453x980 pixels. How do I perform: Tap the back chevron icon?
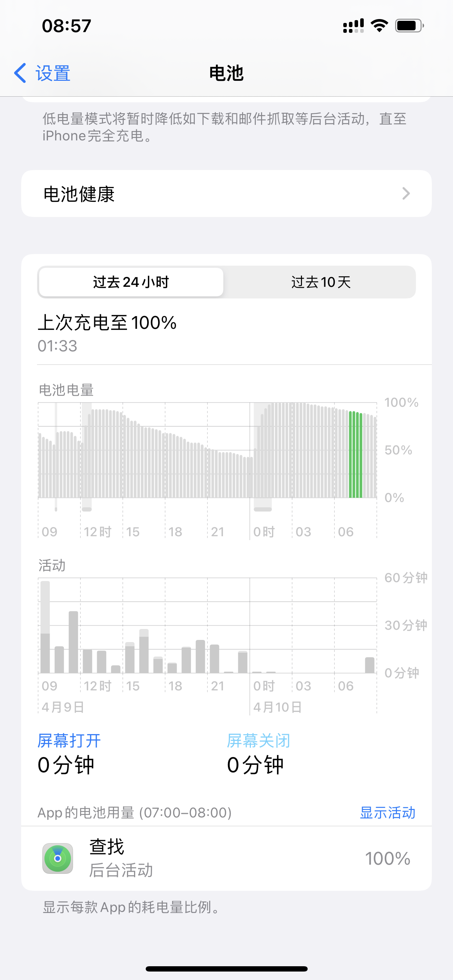tap(20, 73)
